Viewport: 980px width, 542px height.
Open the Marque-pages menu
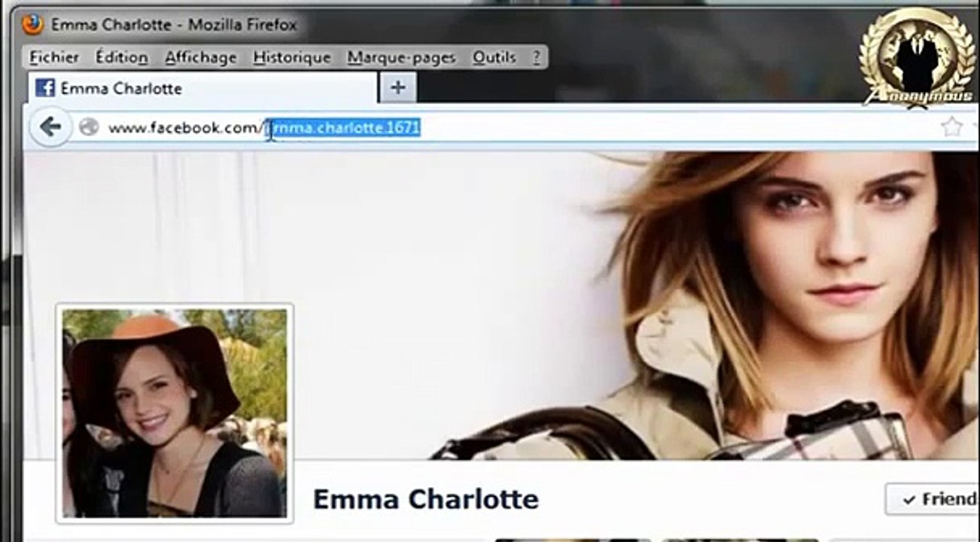pos(401,57)
